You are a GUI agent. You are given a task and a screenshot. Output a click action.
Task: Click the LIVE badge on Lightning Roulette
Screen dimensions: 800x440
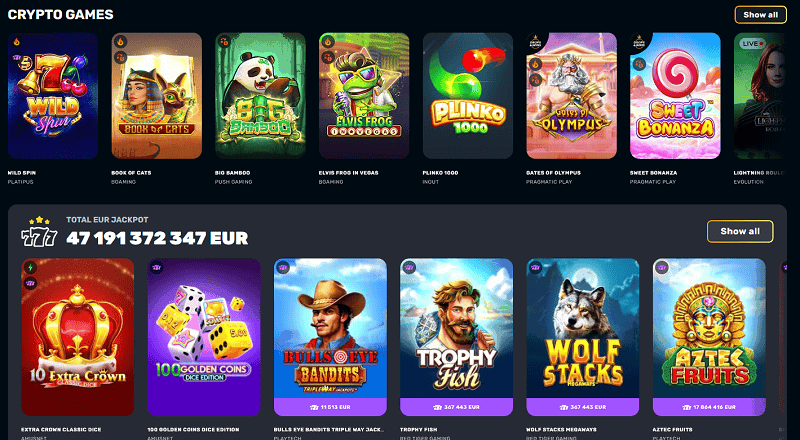(753, 44)
